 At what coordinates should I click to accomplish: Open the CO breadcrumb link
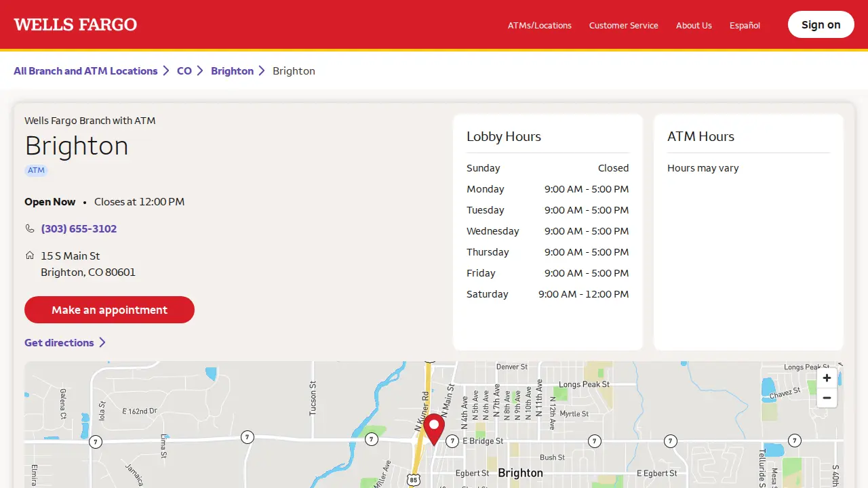[x=184, y=71]
